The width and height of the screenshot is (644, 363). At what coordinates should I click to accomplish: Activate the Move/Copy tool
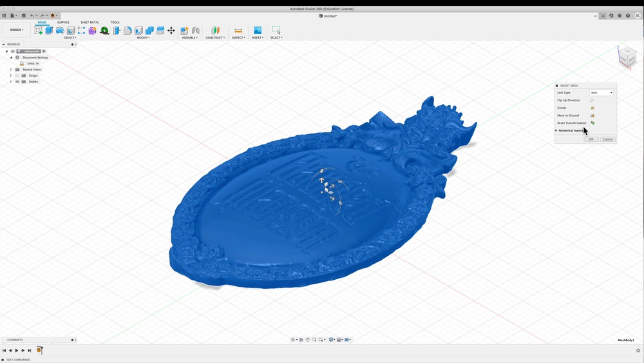171,30
